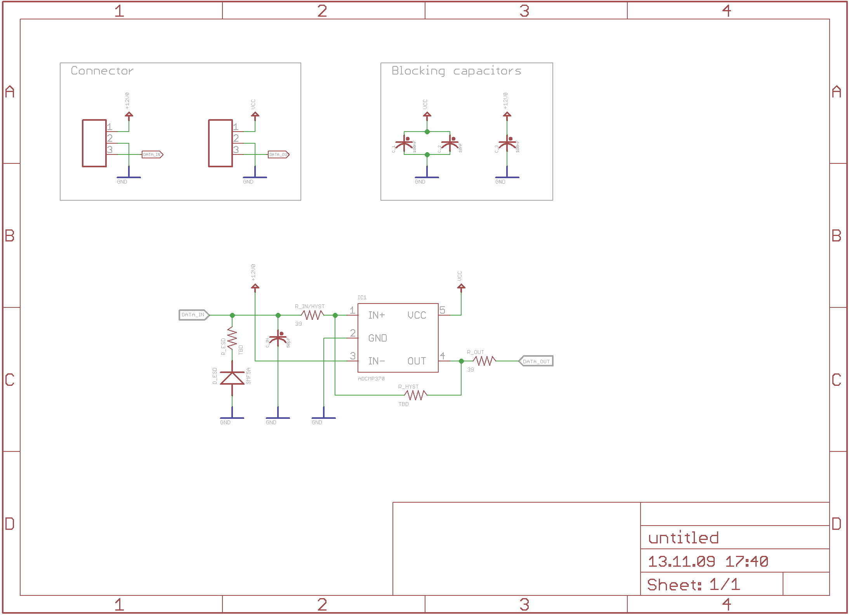The width and height of the screenshot is (849, 616).
Task: Select the R_OUT resistor symbol
Action: point(484,361)
